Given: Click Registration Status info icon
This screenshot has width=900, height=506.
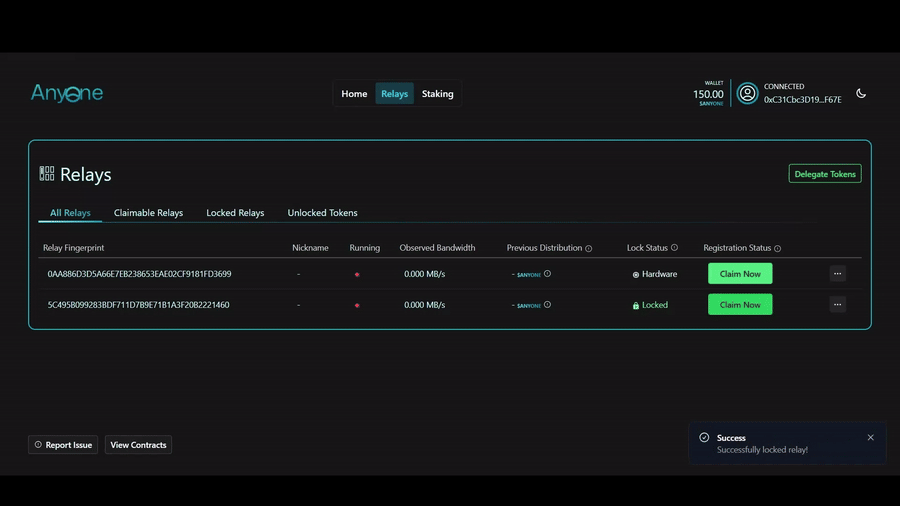Looking at the screenshot, I should point(777,248).
